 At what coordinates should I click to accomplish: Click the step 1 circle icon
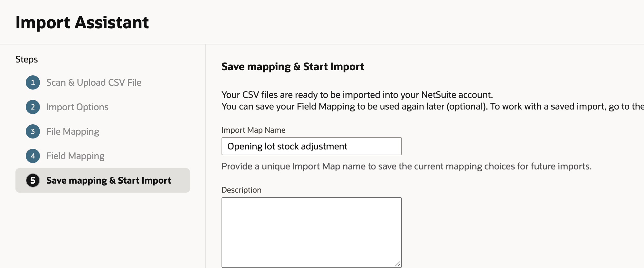coord(33,82)
